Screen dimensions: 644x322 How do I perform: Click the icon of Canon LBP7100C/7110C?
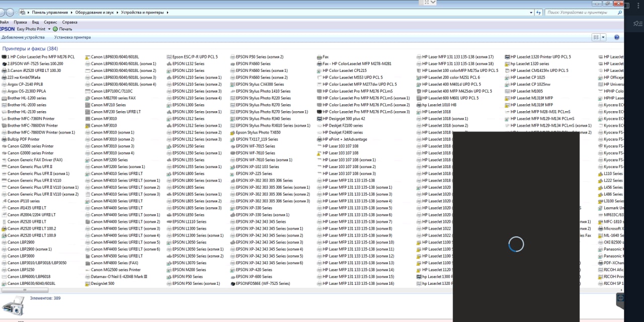(x=88, y=92)
